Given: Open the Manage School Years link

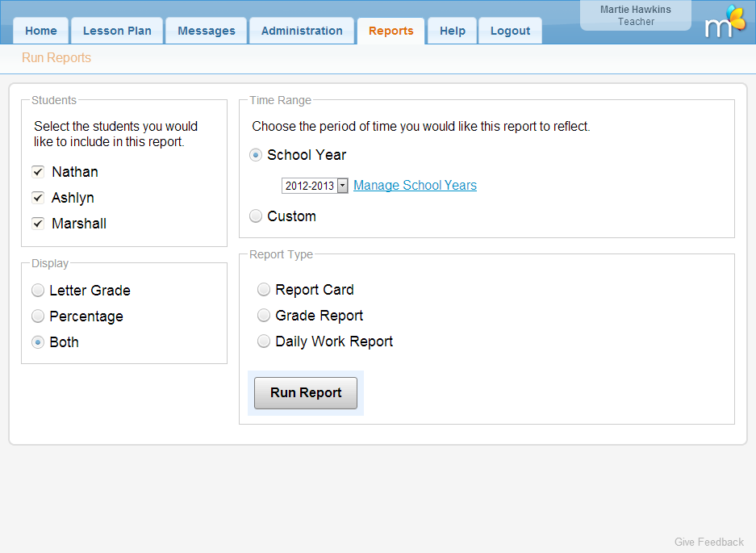Looking at the screenshot, I should point(415,186).
